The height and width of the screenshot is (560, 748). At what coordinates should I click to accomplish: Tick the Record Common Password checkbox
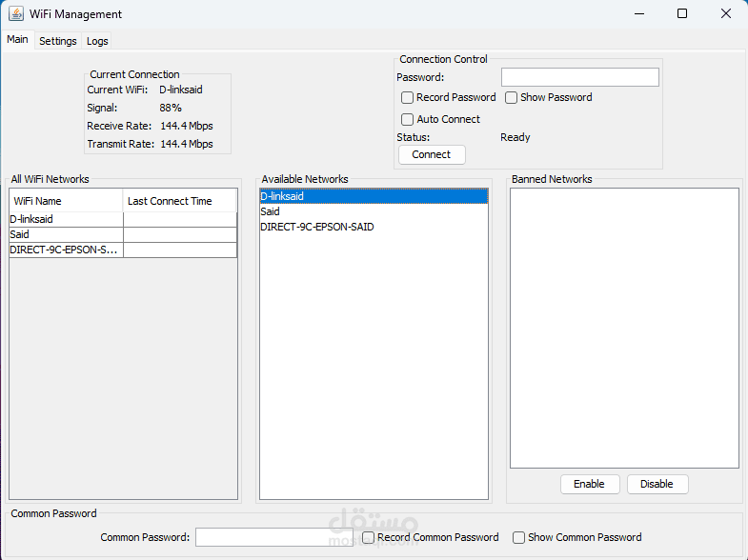[x=368, y=537]
